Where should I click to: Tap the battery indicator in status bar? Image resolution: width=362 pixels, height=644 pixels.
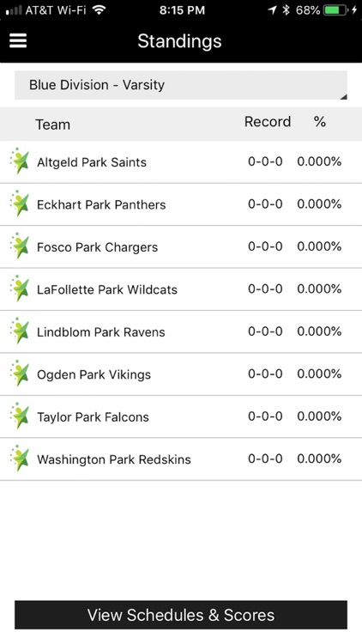click(335, 9)
